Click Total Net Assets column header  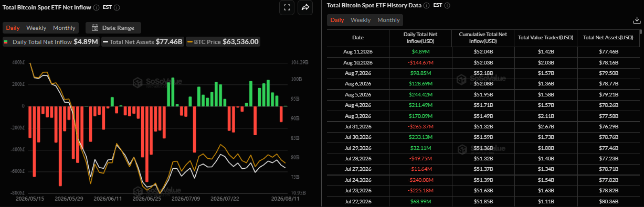pos(608,38)
